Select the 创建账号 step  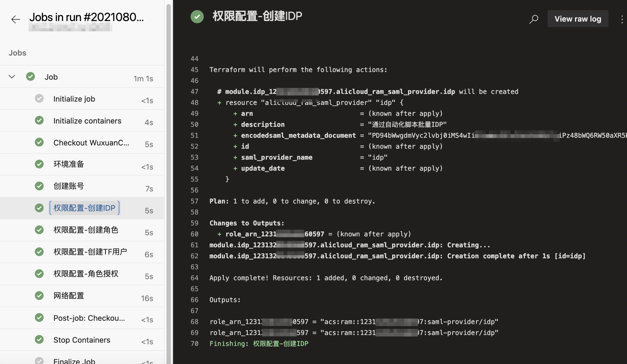tap(69, 186)
